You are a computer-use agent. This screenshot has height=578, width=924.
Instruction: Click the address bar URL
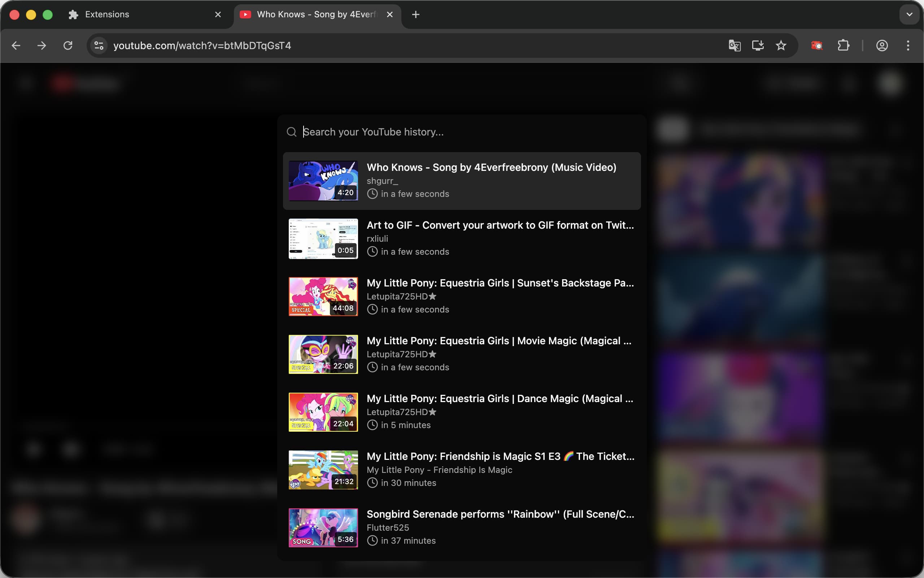tap(202, 46)
